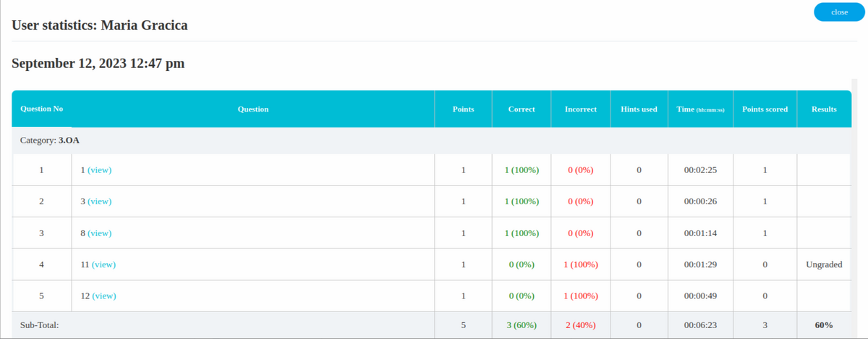Select the Time (hh:mm:ss) column header
The width and height of the screenshot is (868, 339).
point(700,109)
